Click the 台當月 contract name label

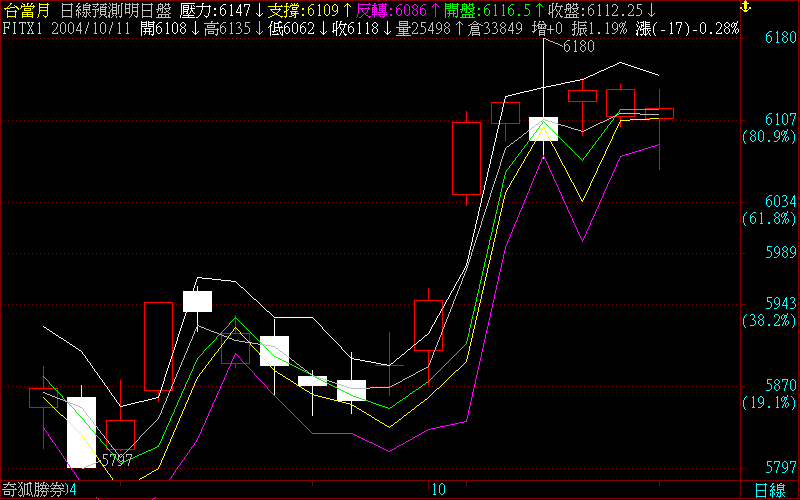click(24, 10)
